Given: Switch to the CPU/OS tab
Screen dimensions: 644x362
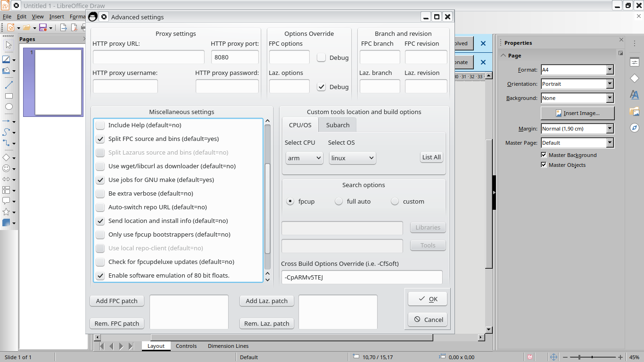Looking at the screenshot, I should click(300, 125).
